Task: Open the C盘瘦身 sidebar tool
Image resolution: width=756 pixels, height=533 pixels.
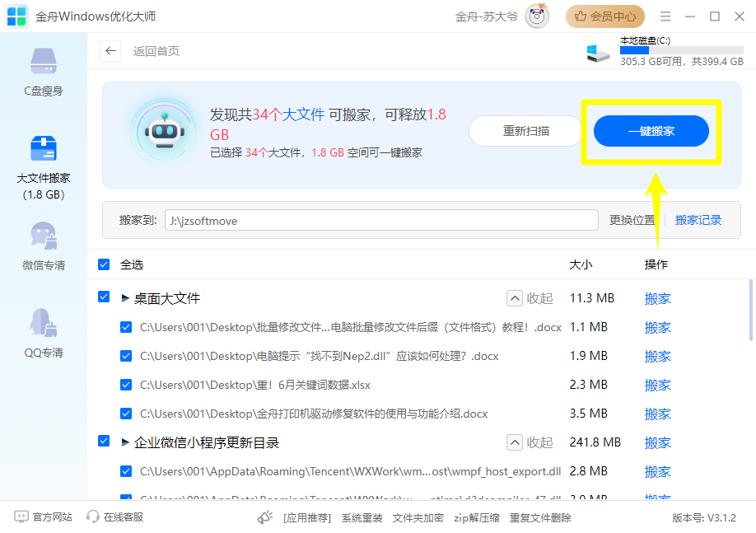Action: (44, 72)
